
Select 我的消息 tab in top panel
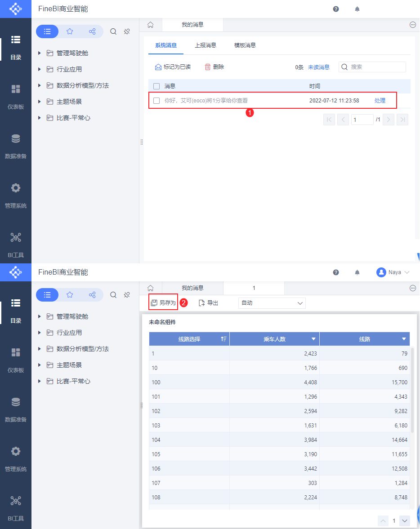click(192, 25)
